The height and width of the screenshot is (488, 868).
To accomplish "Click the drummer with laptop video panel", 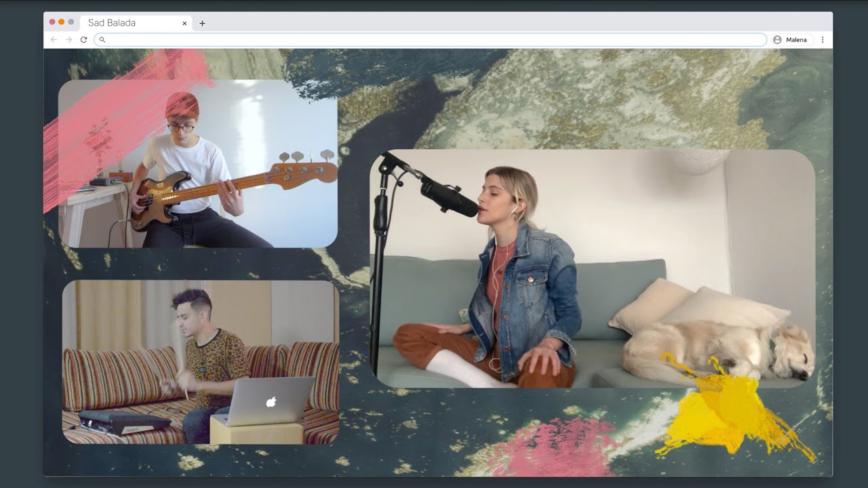I will click(x=201, y=362).
